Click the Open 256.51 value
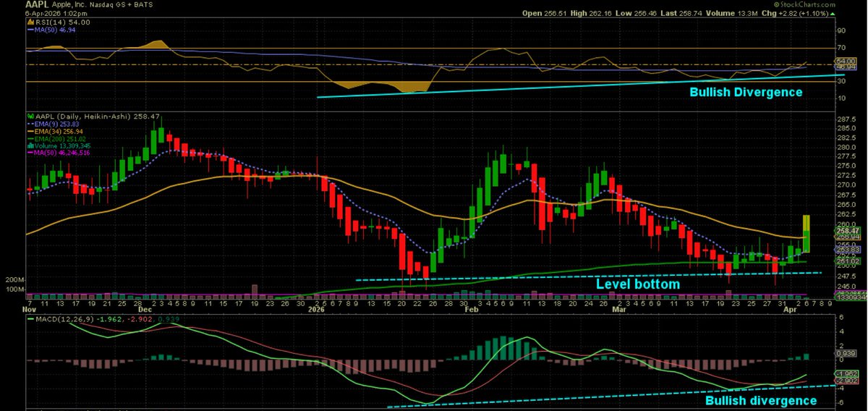 (546, 12)
